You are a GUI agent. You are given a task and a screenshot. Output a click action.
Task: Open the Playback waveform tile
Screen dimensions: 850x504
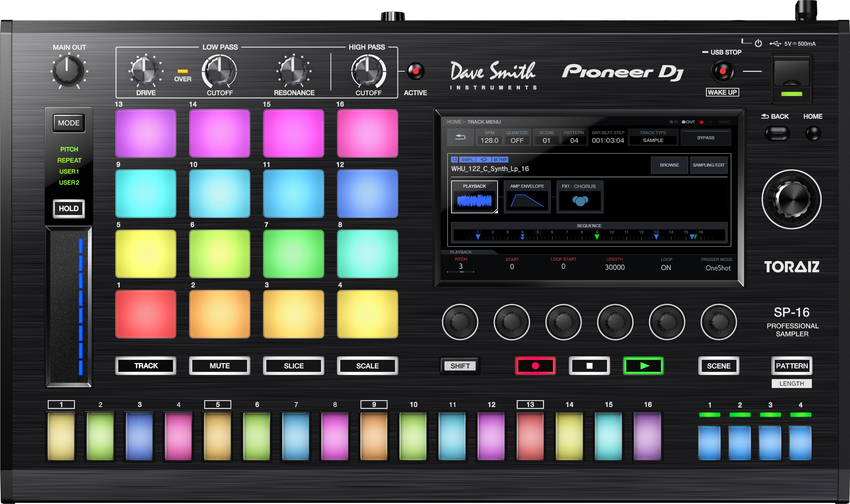pyautogui.click(x=474, y=197)
